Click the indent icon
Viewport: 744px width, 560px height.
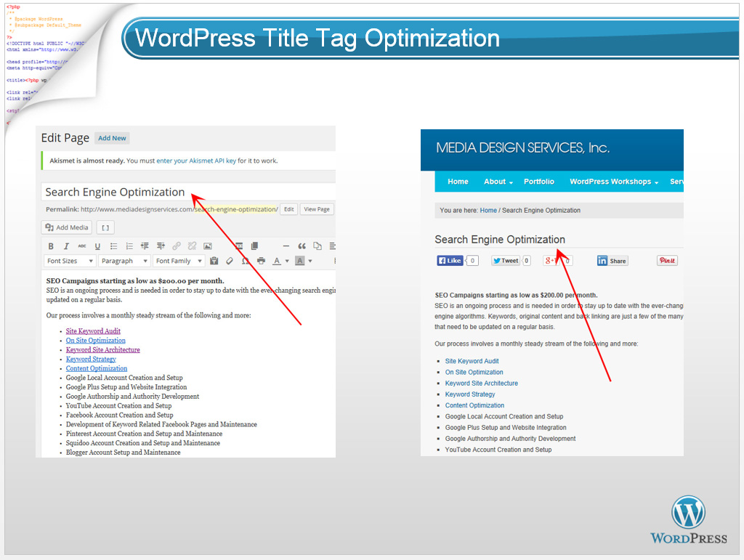[x=161, y=246]
